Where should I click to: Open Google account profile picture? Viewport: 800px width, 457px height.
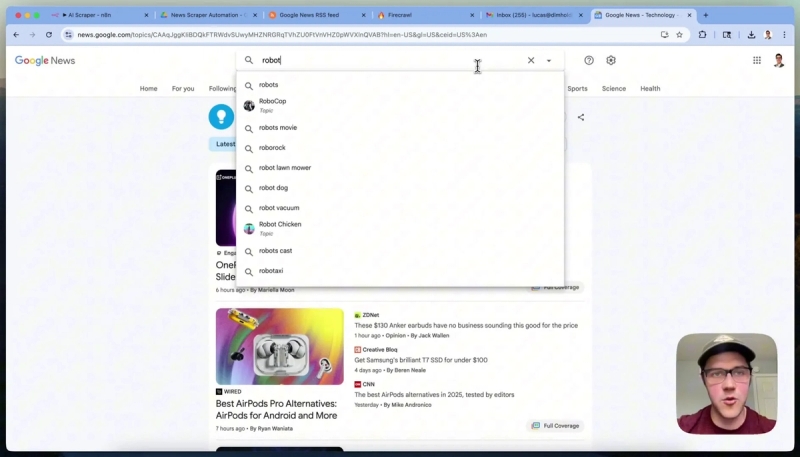[x=779, y=60]
